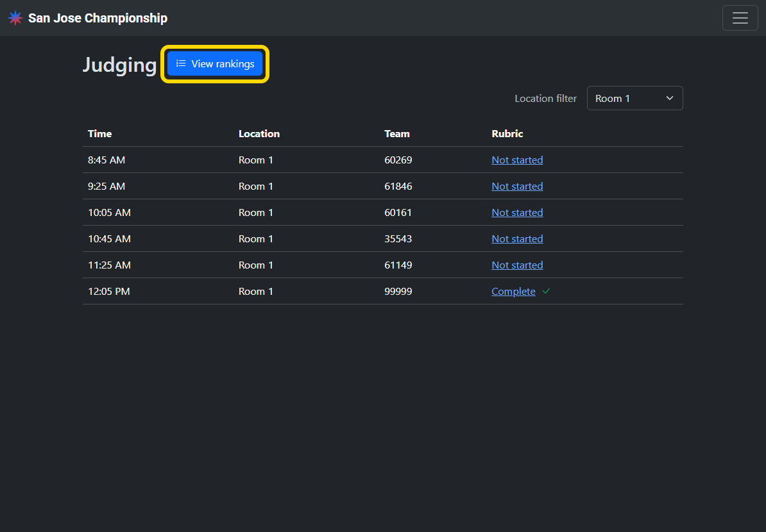Go to San Jose Championship home link
Screen dimensions: 766x532
(x=98, y=18)
